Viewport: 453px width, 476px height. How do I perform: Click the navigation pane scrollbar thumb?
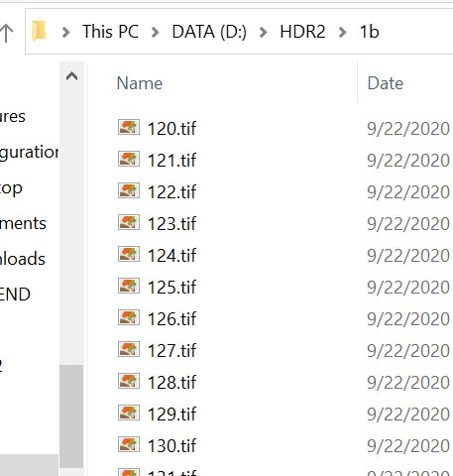(71, 416)
